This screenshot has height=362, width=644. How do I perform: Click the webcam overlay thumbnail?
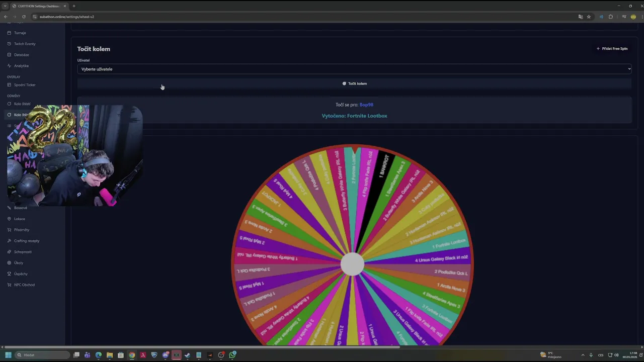point(74,155)
